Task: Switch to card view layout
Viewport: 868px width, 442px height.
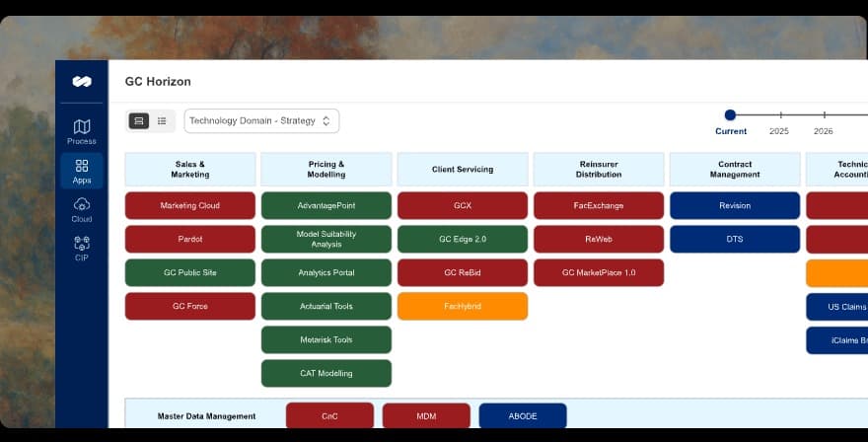Action: (x=139, y=120)
